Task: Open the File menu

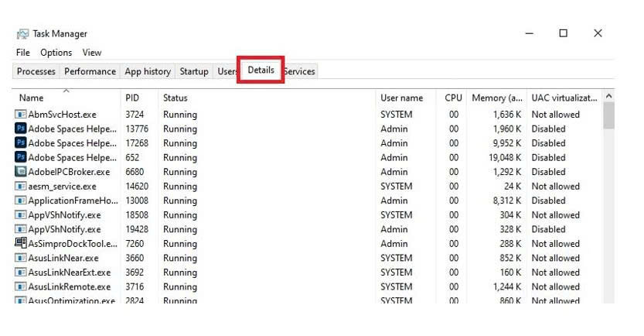Action: pyautogui.click(x=23, y=53)
